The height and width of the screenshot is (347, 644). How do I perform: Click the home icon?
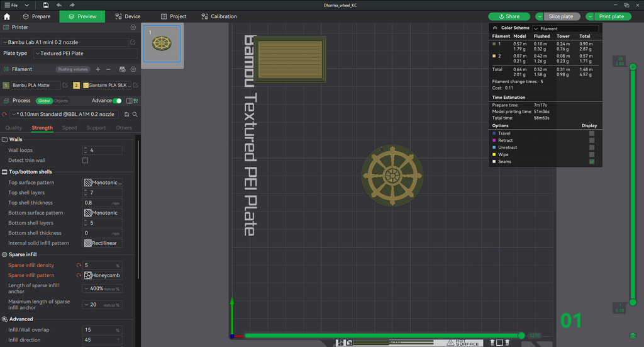click(7, 16)
